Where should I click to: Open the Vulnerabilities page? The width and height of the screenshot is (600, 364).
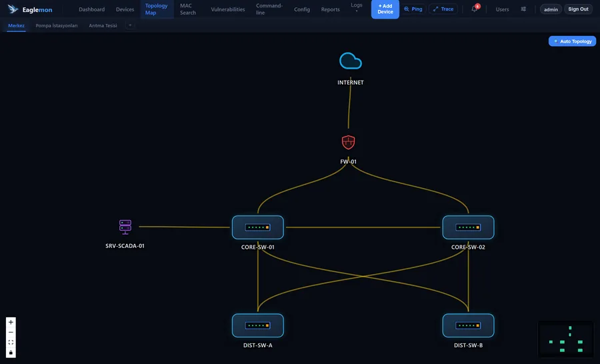[x=228, y=9]
